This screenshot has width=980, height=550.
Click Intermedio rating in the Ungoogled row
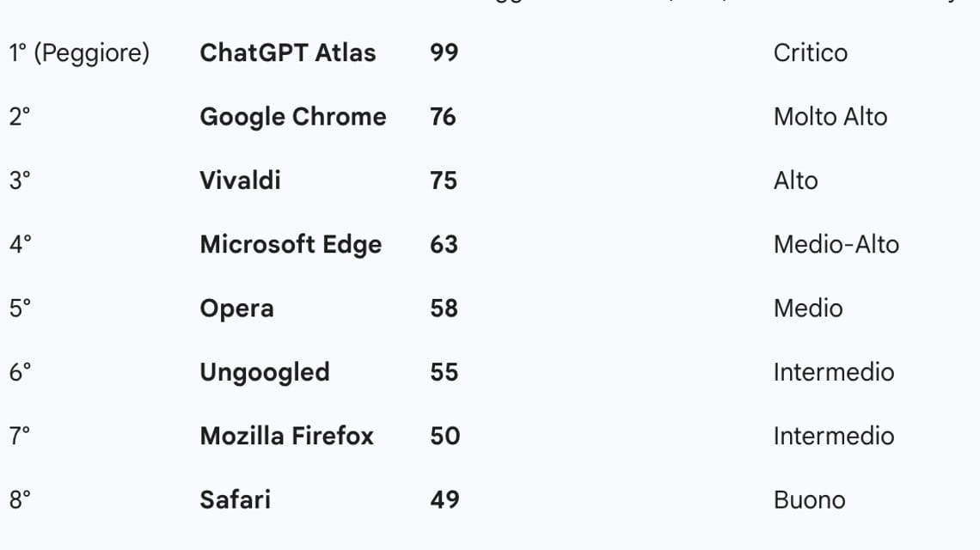(833, 372)
